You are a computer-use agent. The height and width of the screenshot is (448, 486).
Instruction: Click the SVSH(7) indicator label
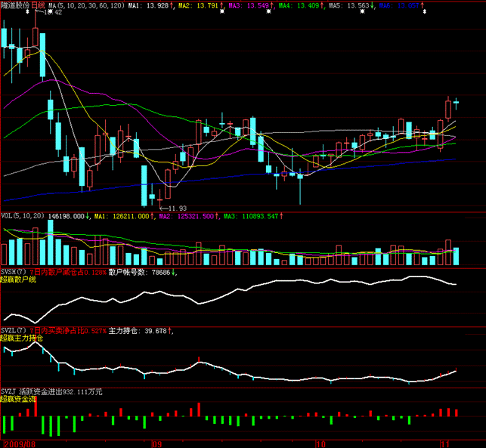point(14,272)
